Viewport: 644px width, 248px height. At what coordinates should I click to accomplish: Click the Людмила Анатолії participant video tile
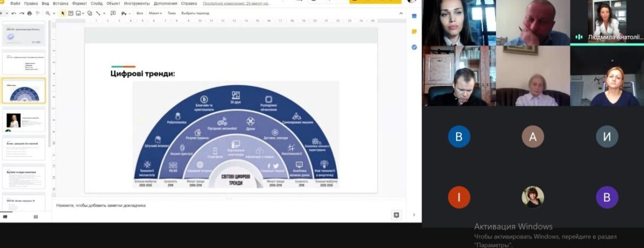tap(607, 23)
